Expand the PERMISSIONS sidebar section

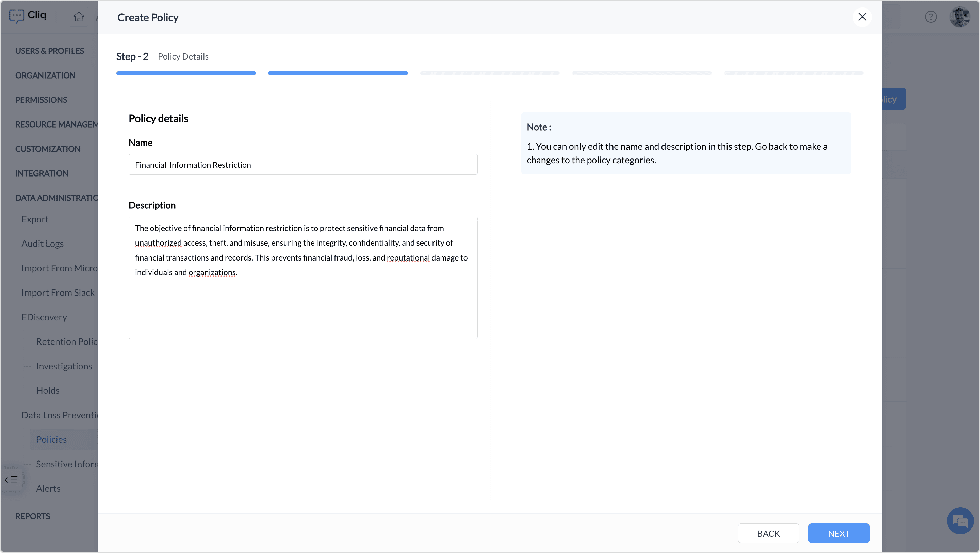41,100
